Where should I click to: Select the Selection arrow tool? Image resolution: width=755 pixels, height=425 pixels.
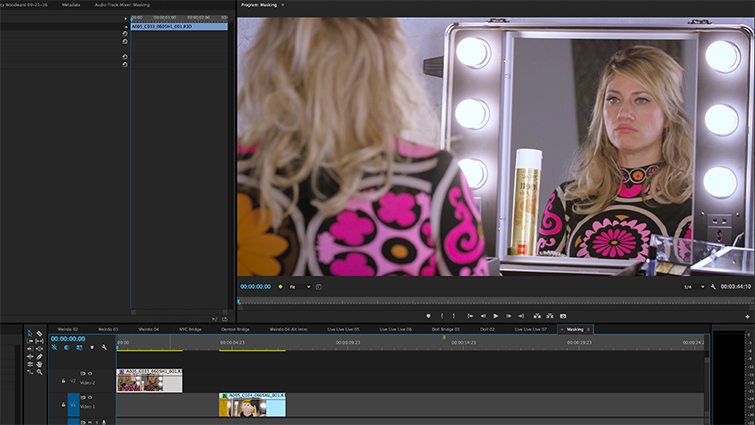[30, 333]
